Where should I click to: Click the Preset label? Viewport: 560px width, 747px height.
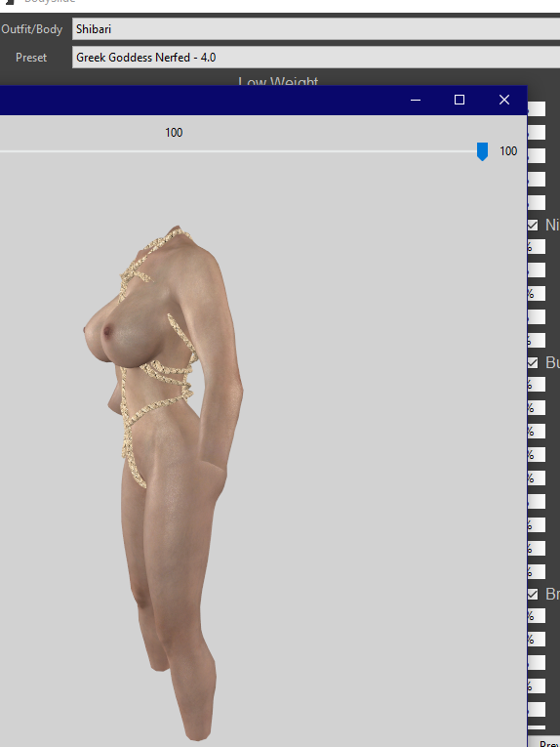(31, 58)
